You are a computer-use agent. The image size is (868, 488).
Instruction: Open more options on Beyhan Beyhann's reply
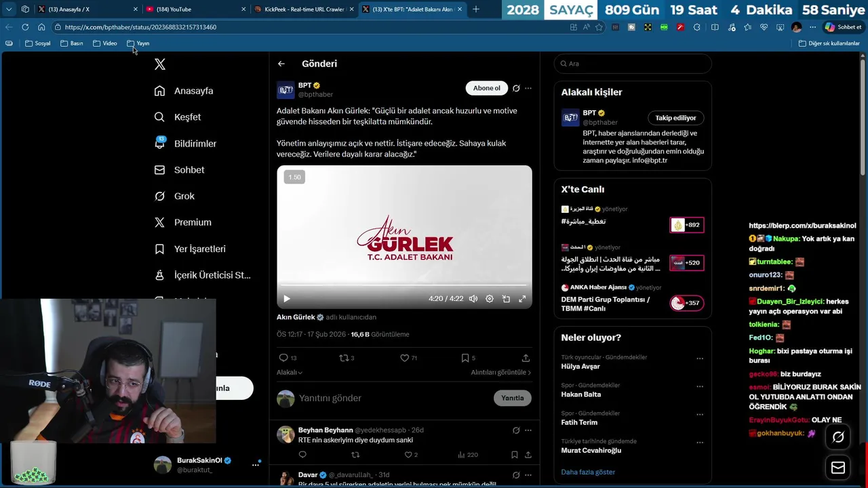coord(528,430)
